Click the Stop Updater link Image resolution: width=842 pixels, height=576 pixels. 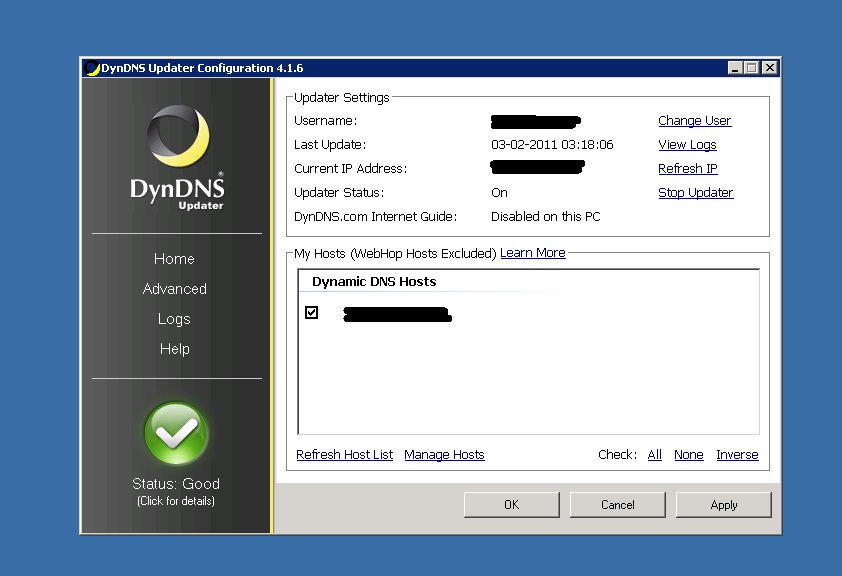(x=695, y=193)
